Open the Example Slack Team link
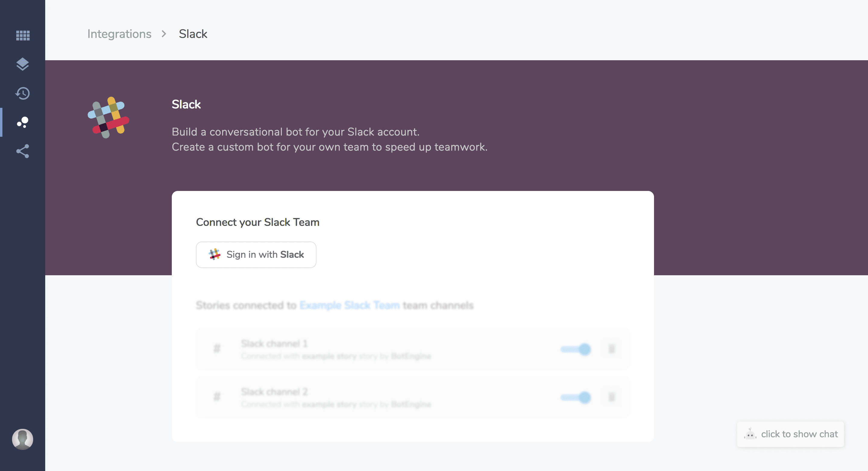The width and height of the screenshot is (868, 471). click(349, 305)
